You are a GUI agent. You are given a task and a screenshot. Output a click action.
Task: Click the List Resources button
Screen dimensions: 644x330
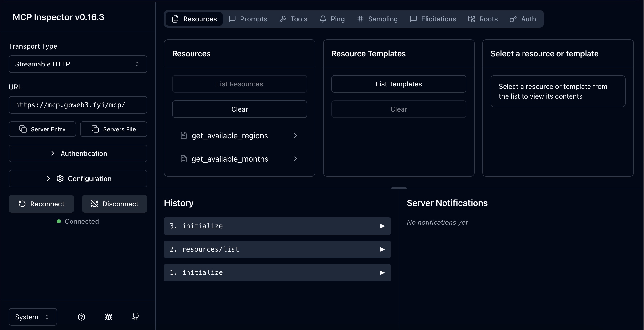coord(239,84)
